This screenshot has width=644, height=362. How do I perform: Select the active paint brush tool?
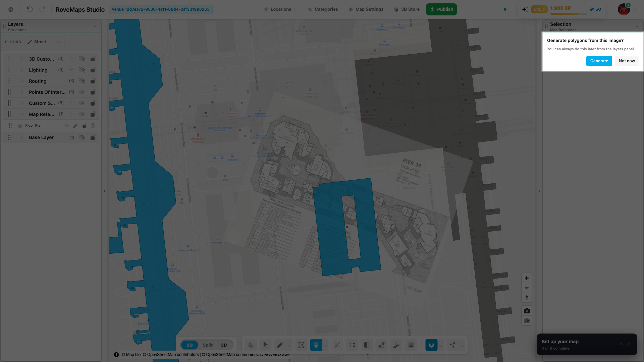pyautogui.click(x=316, y=345)
